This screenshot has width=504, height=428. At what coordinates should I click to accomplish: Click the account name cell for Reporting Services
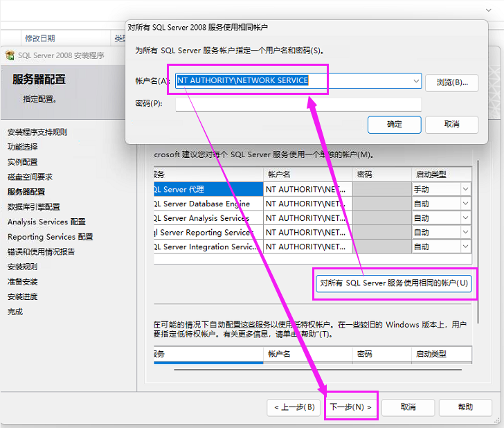(x=307, y=232)
